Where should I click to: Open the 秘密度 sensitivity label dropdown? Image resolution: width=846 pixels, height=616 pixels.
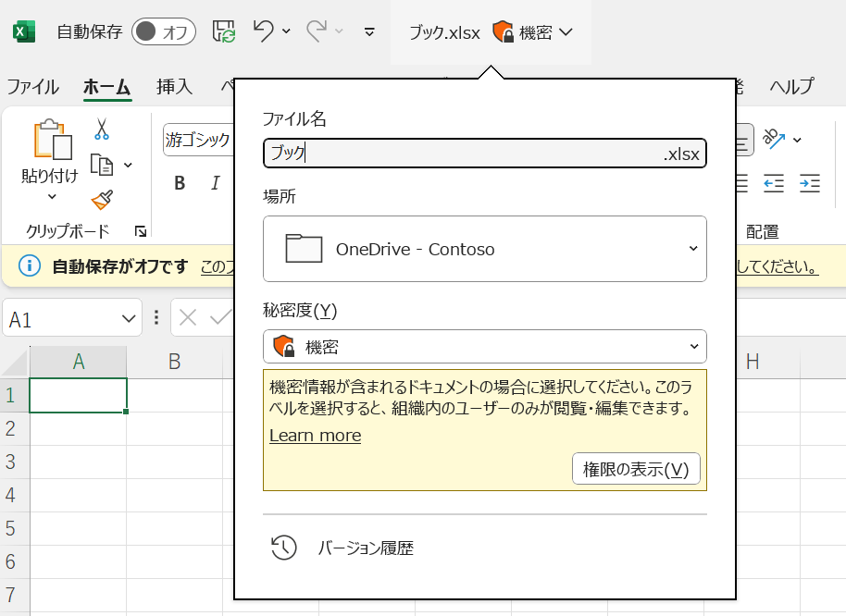[484, 347]
